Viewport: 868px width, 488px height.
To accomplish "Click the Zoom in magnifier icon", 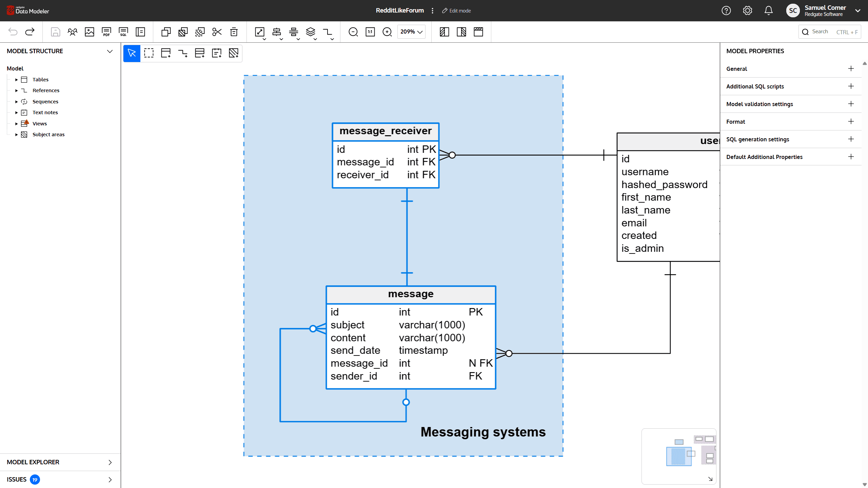I will click(387, 32).
